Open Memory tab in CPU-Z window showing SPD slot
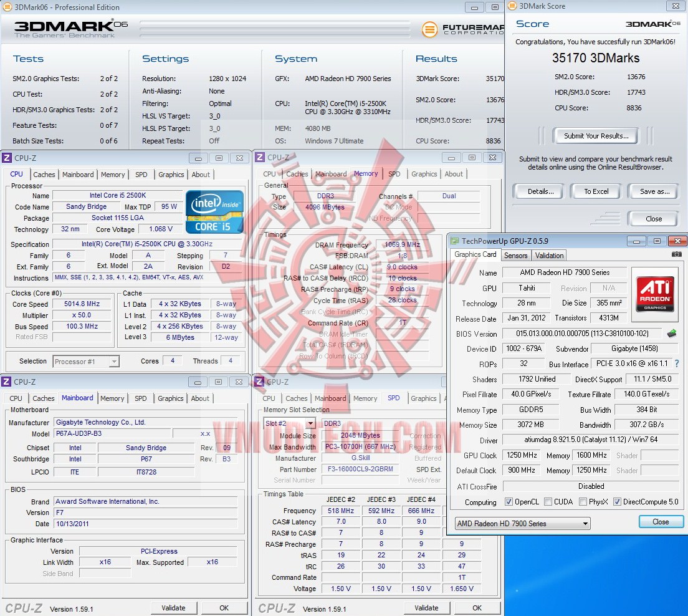This screenshot has height=616, width=688. click(x=365, y=398)
